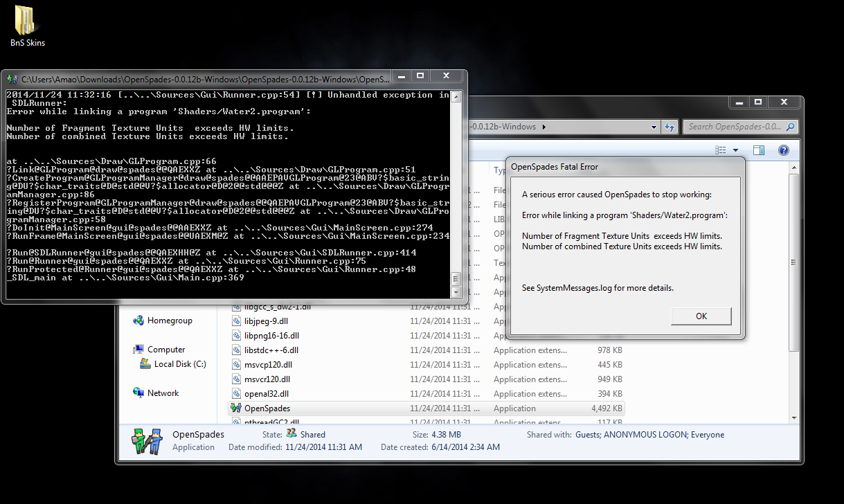The width and height of the screenshot is (844, 504).
Task: Click the large OpenSpades icon in details pane
Action: click(146, 441)
